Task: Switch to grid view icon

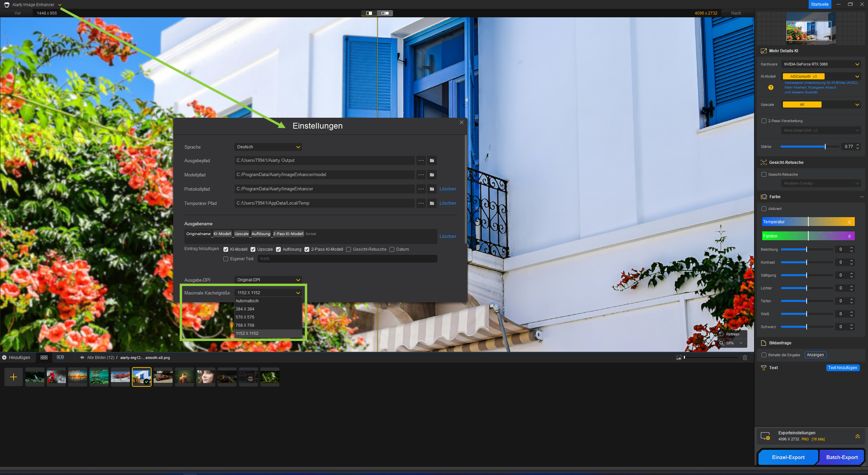Action: (x=44, y=357)
